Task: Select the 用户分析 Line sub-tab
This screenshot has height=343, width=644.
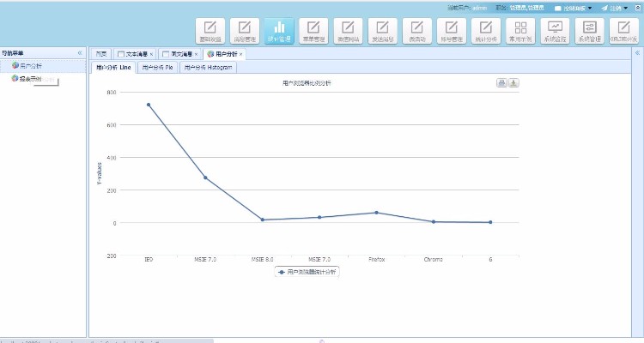Action: 113,67
